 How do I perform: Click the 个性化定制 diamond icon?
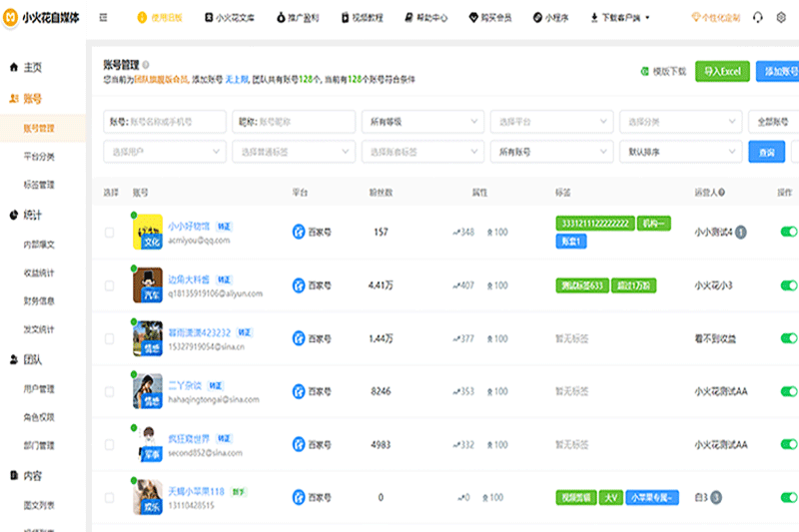pyautogui.click(x=695, y=18)
